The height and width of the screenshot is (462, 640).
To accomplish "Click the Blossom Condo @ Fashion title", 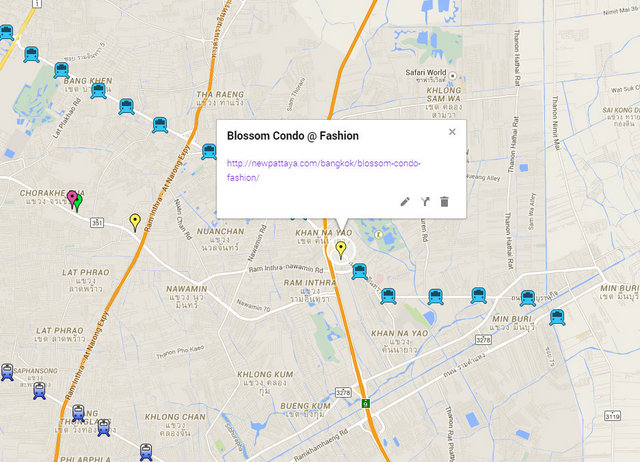I will [293, 136].
